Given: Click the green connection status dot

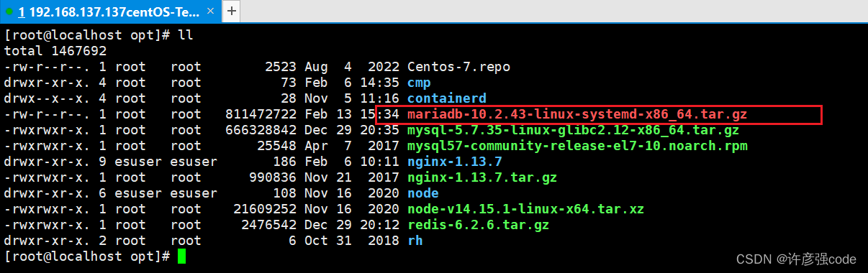Looking at the screenshot, I should click(9, 11).
